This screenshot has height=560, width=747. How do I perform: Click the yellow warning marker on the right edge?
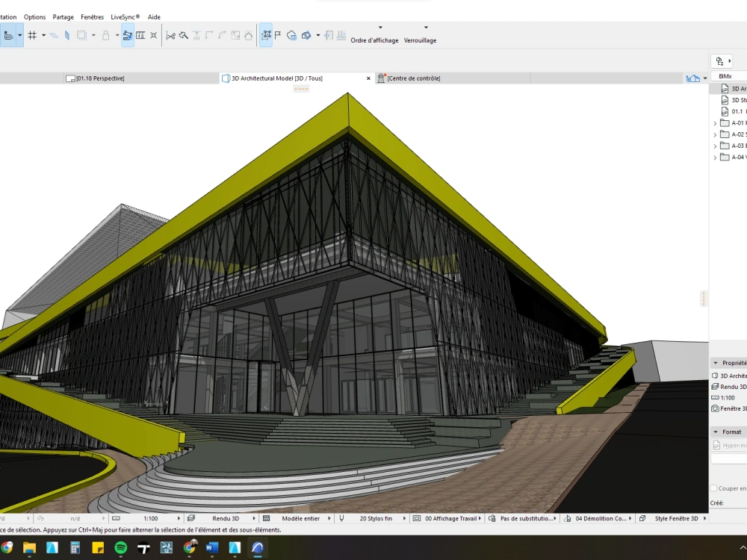click(x=703, y=299)
